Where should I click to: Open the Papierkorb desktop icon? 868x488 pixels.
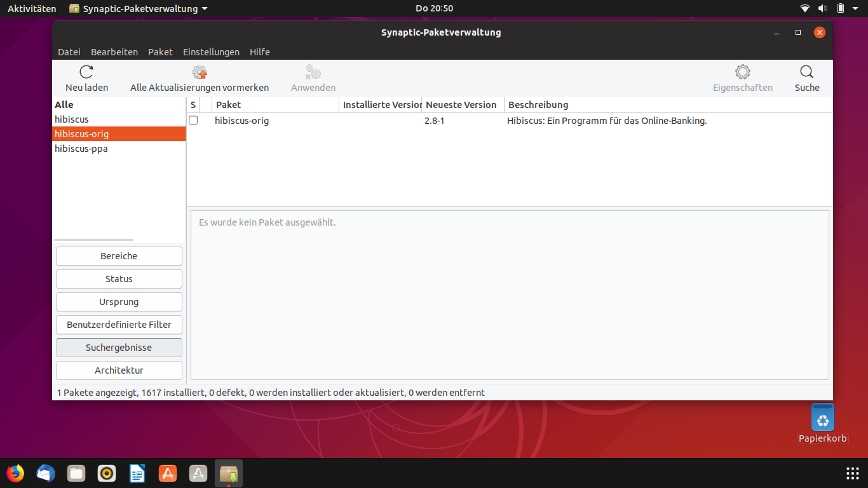click(823, 423)
